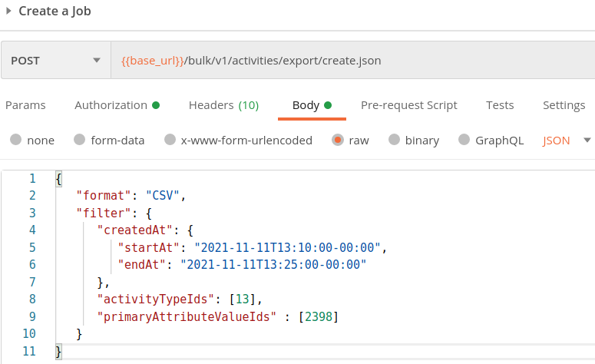Expand the Create a Job request triangle
595x364 pixels.
click(x=8, y=11)
